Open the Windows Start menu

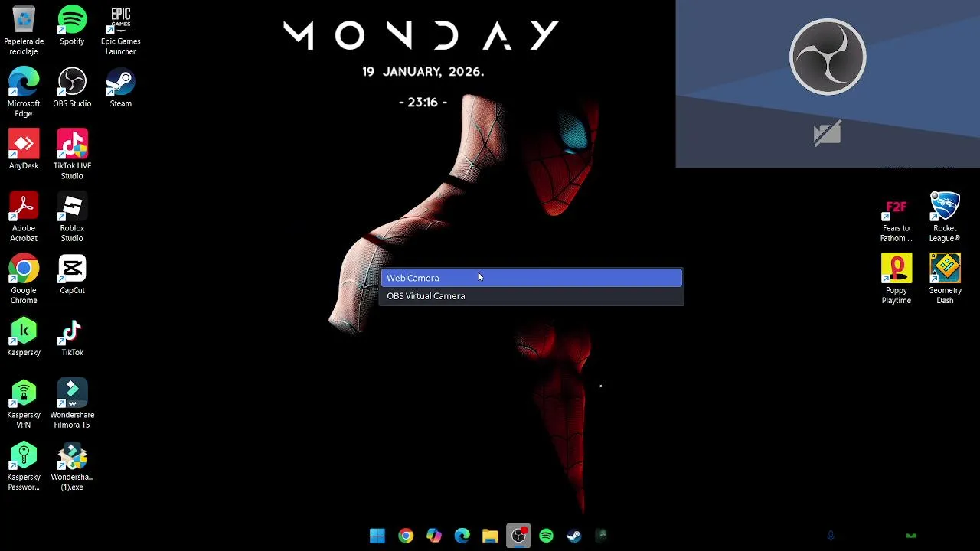(x=377, y=536)
